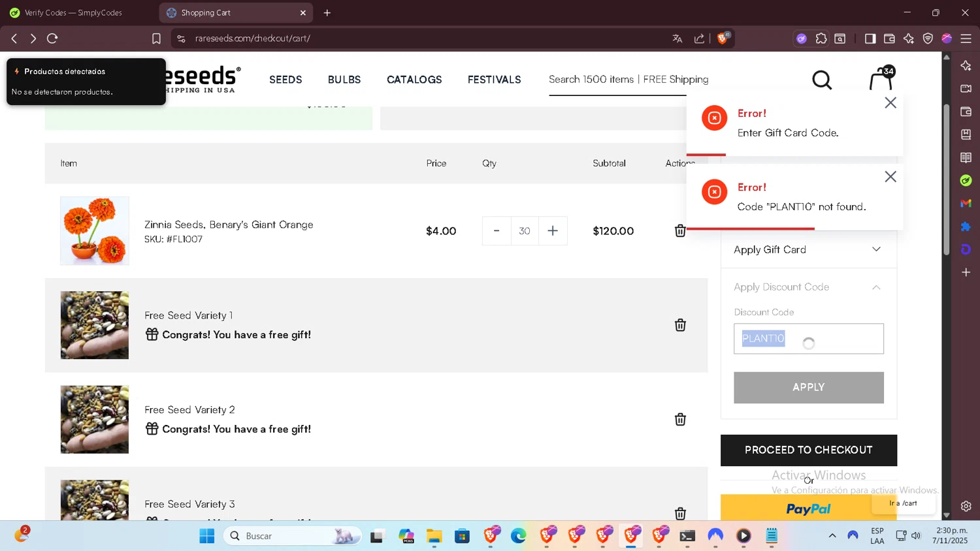Increase Zinnia Seeds quantity by one
Screen dimensions: 980x551
(x=553, y=230)
